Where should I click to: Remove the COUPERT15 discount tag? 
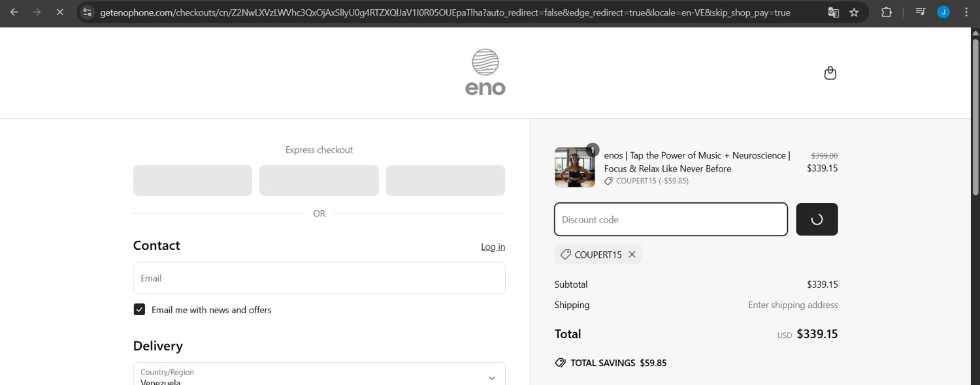tap(632, 254)
